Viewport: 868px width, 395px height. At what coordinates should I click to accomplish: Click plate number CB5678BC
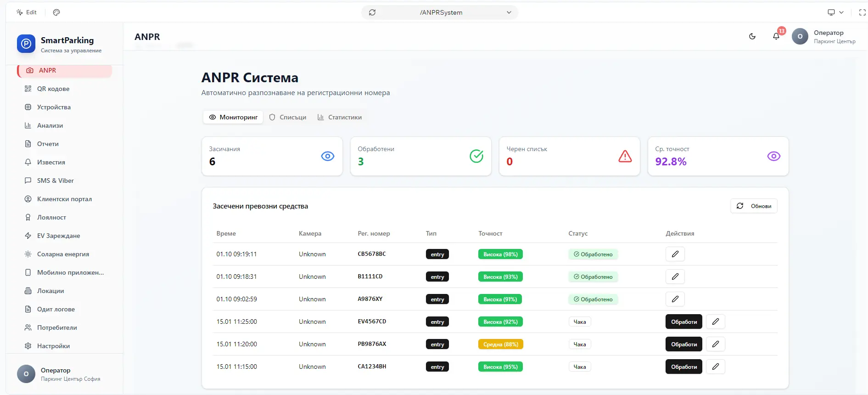[x=372, y=254]
